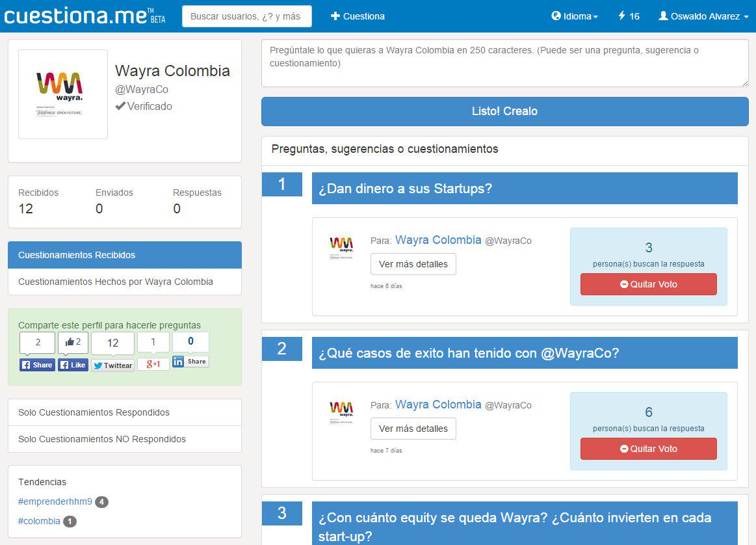
Task: Open the #emprenderhhm9 trend
Action: click(55, 501)
